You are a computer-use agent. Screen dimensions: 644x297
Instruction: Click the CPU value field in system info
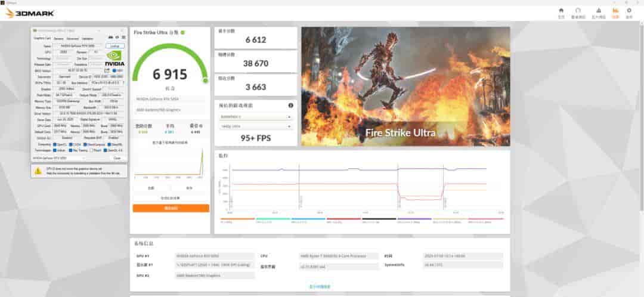tap(339, 256)
